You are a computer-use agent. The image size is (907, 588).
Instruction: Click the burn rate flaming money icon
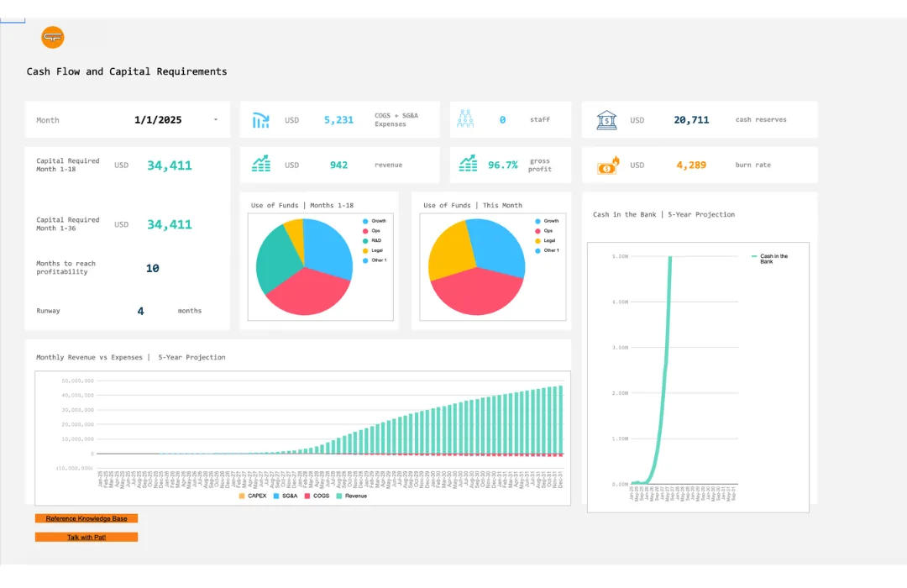pos(608,165)
